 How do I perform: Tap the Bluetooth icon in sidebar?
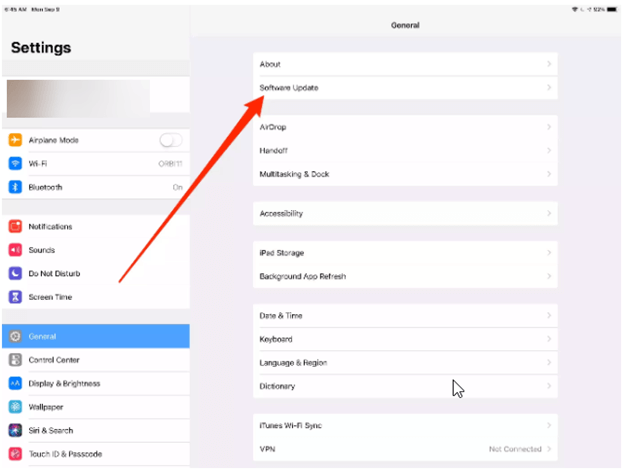[15, 187]
